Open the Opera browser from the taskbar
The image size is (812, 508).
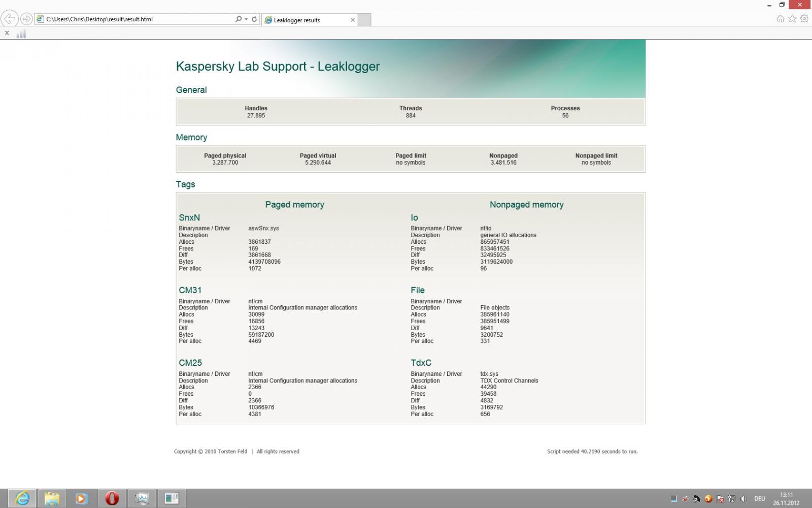point(112,498)
